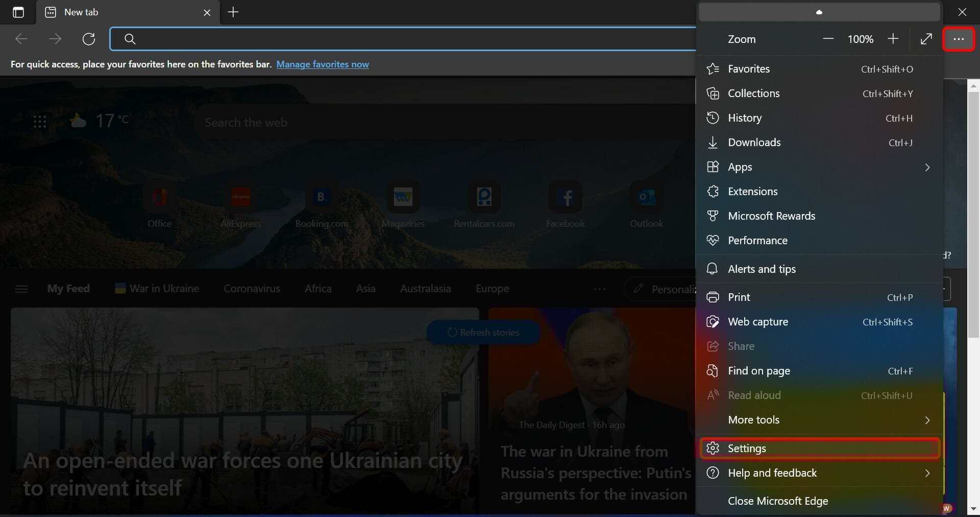
Task: Open a new tab with plus button
Action: click(x=233, y=12)
